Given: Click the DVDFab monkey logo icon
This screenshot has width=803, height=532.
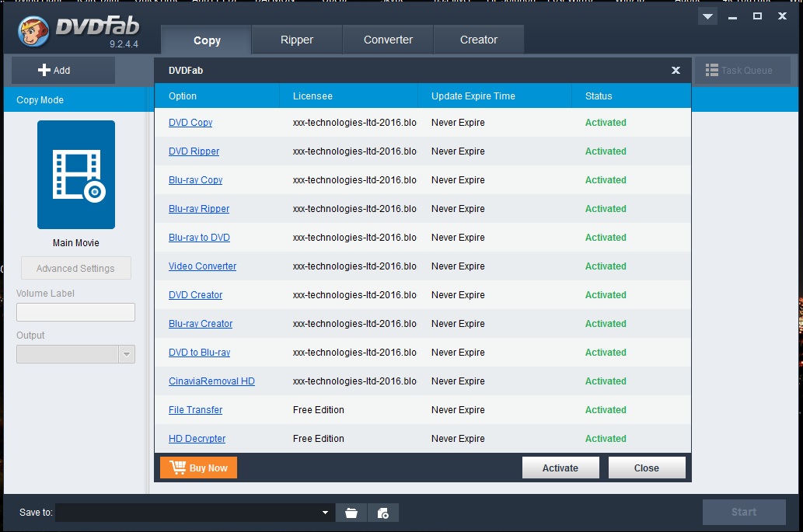Looking at the screenshot, I should tap(33, 31).
